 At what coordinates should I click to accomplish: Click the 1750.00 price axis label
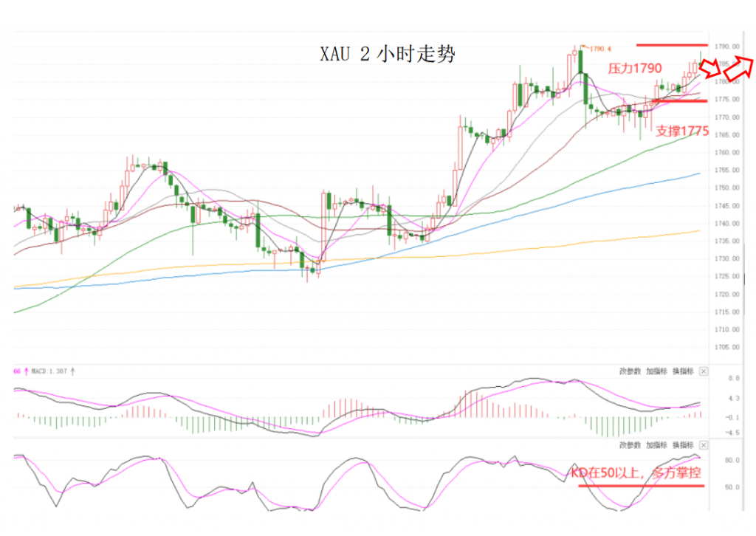[727, 188]
